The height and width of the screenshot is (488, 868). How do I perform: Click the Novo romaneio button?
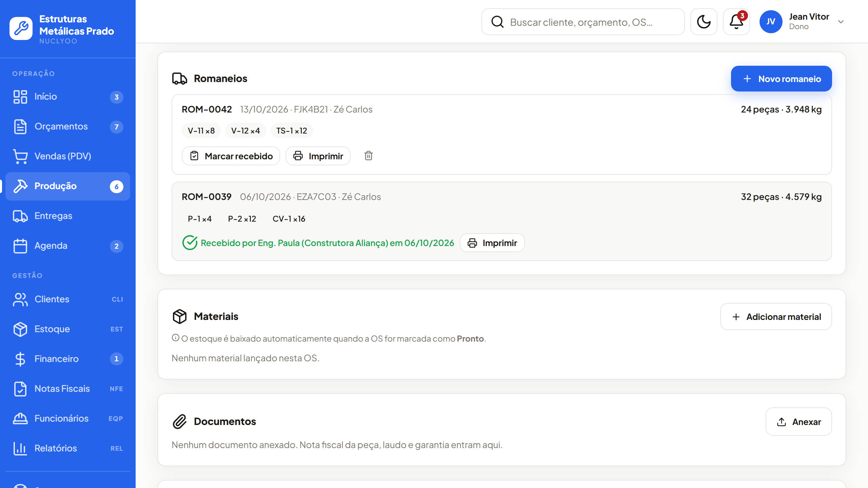click(781, 79)
